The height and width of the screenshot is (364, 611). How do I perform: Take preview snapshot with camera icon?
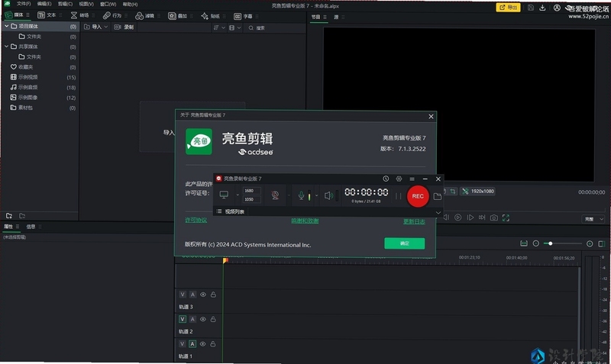pyautogui.click(x=493, y=217)
